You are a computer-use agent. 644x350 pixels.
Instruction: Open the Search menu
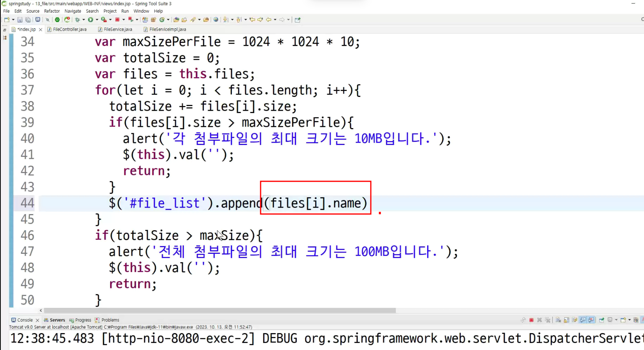tap(92, 11)
